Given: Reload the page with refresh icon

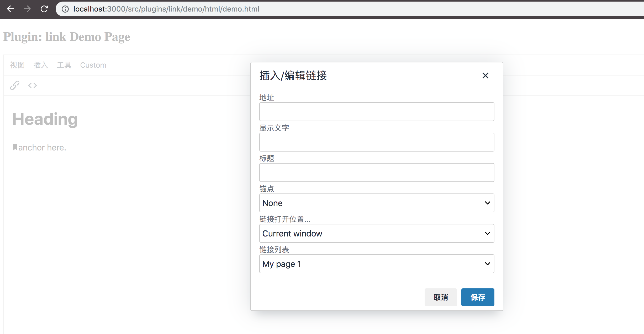Looking at the screenshot, I should 44,9.
